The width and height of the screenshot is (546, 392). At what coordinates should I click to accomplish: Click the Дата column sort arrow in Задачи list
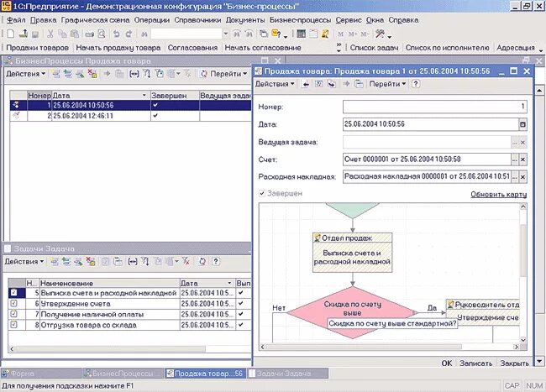point(229,283)
